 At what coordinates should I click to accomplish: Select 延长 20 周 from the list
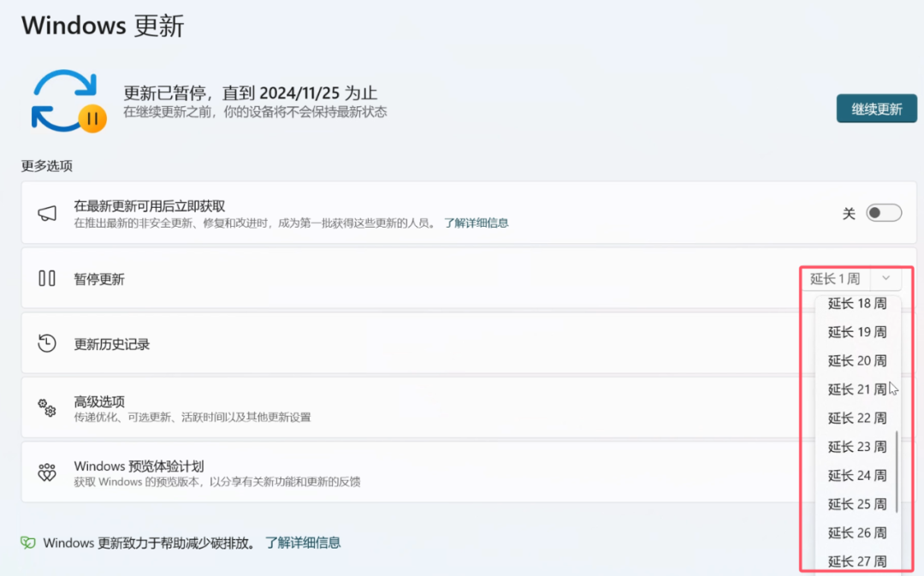[x=856, y=361]
